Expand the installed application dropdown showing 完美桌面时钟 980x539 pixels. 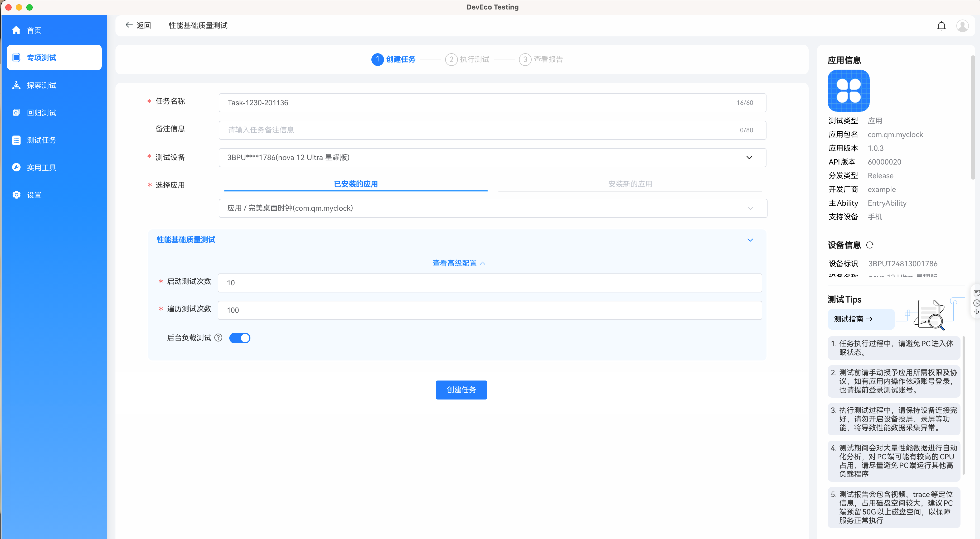point(493,208)
